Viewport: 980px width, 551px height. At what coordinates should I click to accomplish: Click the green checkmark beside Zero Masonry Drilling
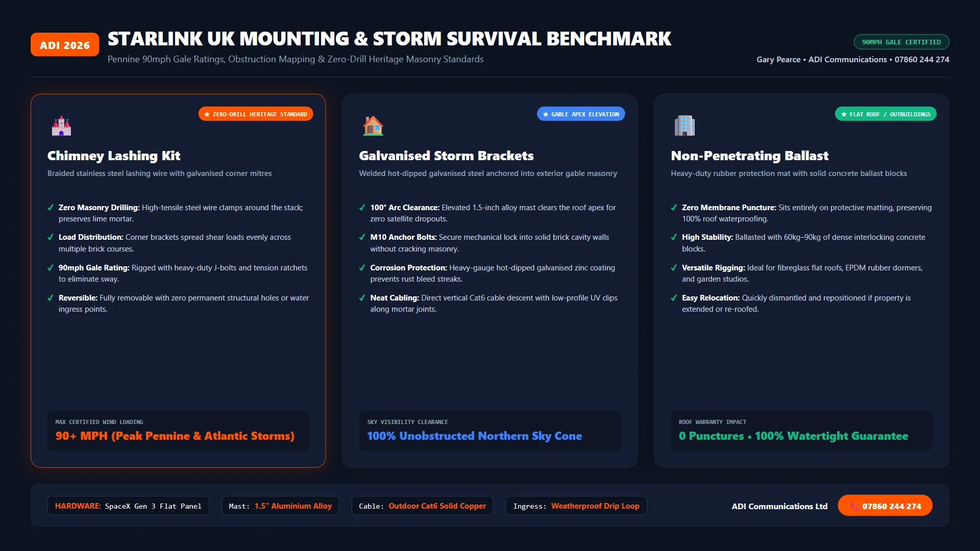[51, 208]
